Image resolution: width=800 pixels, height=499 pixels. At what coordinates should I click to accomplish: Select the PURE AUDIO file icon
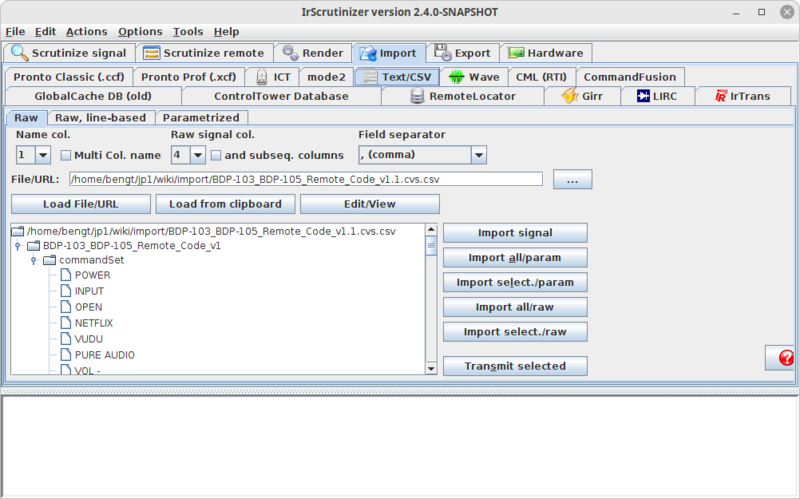tap(65, 355)
